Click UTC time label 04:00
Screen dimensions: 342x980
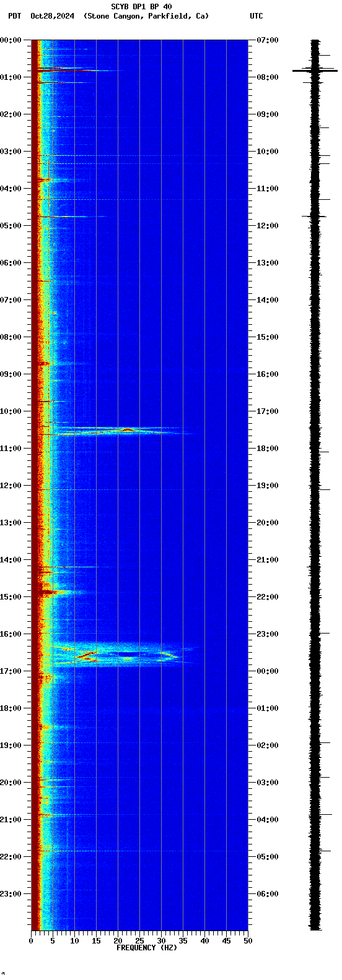click(268, 820)
